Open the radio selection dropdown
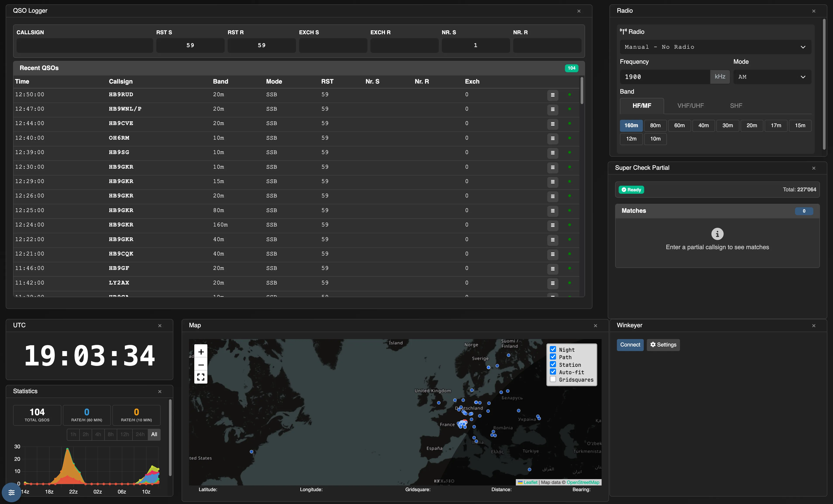 715,47
